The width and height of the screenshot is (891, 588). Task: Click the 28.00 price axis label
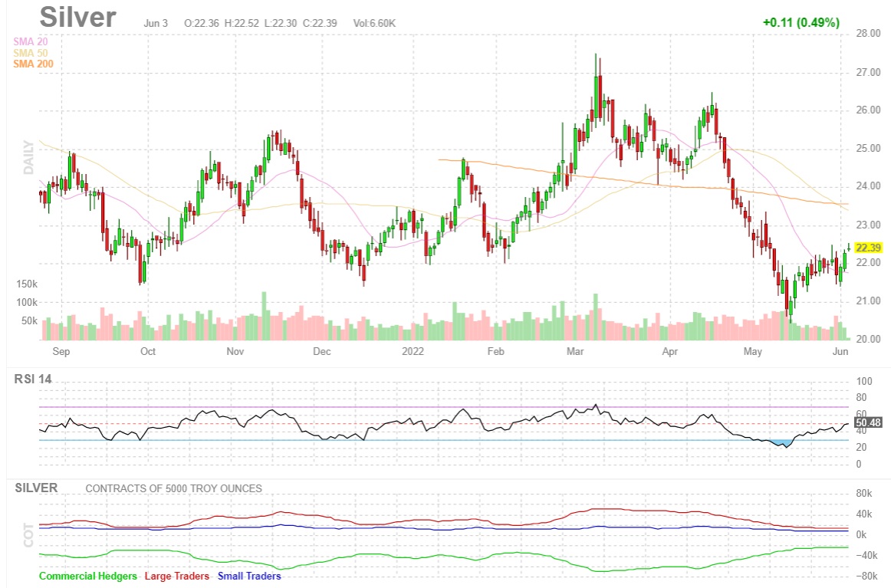click(x=868, y=34)
